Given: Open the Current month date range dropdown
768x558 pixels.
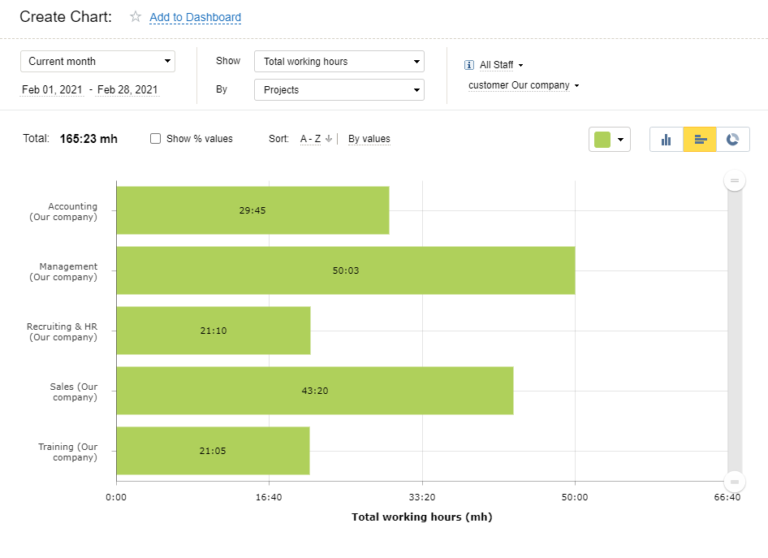Looking at the screenshot, I should (98, 61).
